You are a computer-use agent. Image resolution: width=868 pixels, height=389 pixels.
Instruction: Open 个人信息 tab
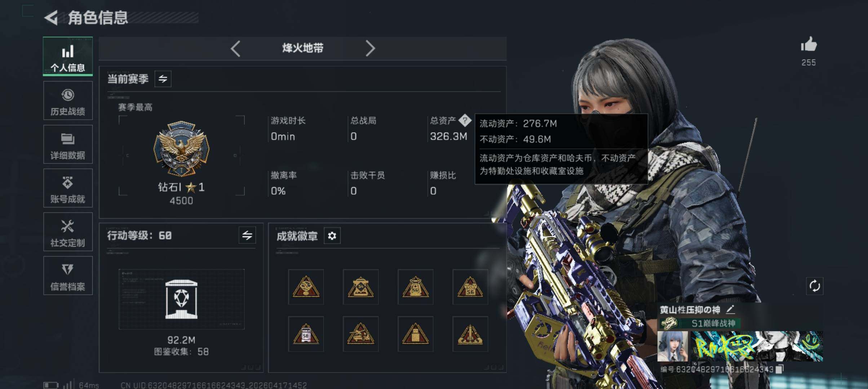[68, 57]
